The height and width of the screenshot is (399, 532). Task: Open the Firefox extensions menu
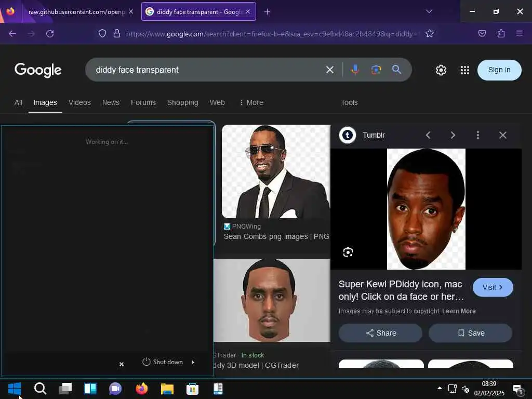(501, 34)
